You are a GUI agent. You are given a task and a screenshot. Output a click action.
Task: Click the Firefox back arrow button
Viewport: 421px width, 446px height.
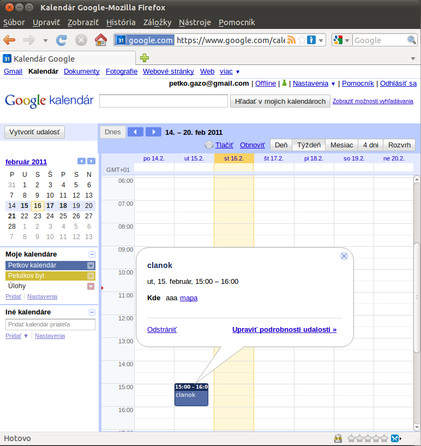9,40
